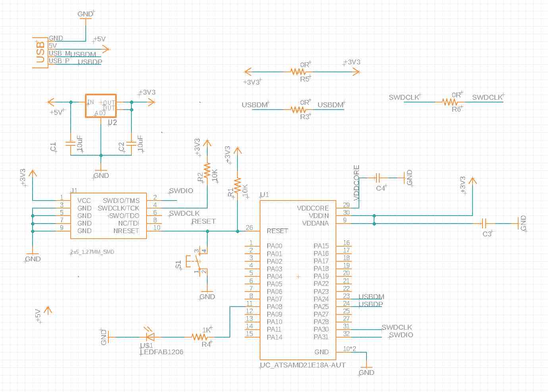Viewport: 548px width, 392px height.
Task: Select the U2 voltage regulator symbol
Action: (101, 106)
